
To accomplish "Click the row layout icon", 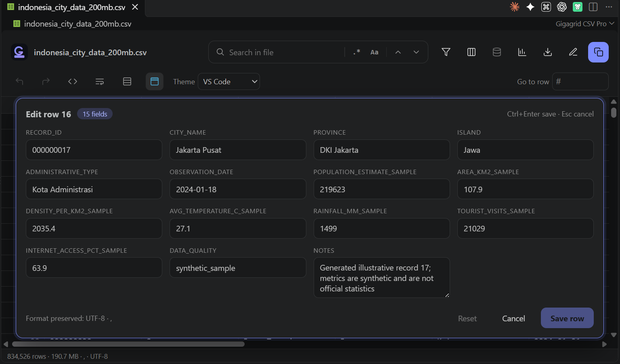I will tap(127, 81).
